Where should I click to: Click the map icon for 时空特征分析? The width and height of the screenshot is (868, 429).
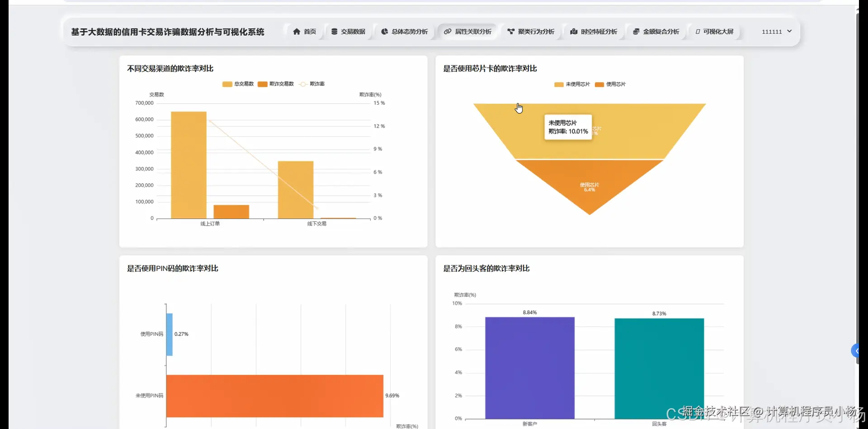pyautogui.click(x=574, y=32)
